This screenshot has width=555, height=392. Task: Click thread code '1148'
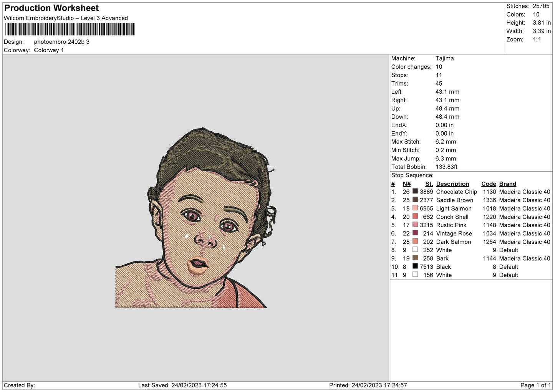tap(489, 225)
